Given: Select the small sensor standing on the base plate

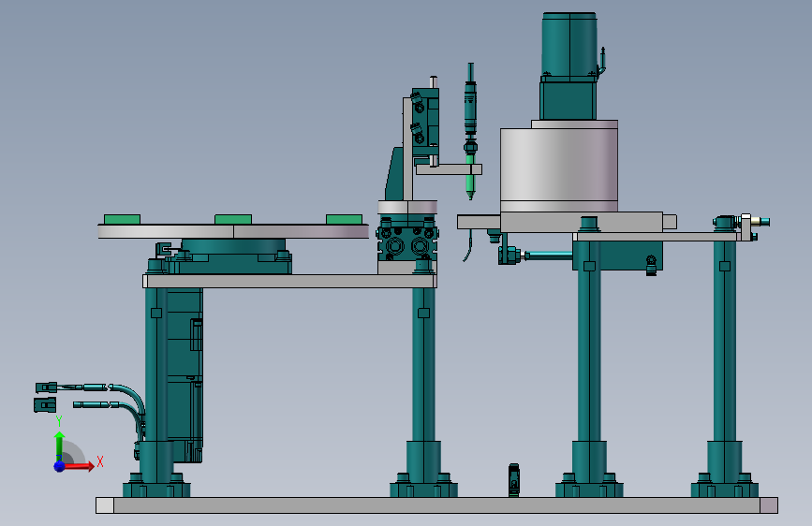Looking at the screenshot, I should (x=514, y=480).
